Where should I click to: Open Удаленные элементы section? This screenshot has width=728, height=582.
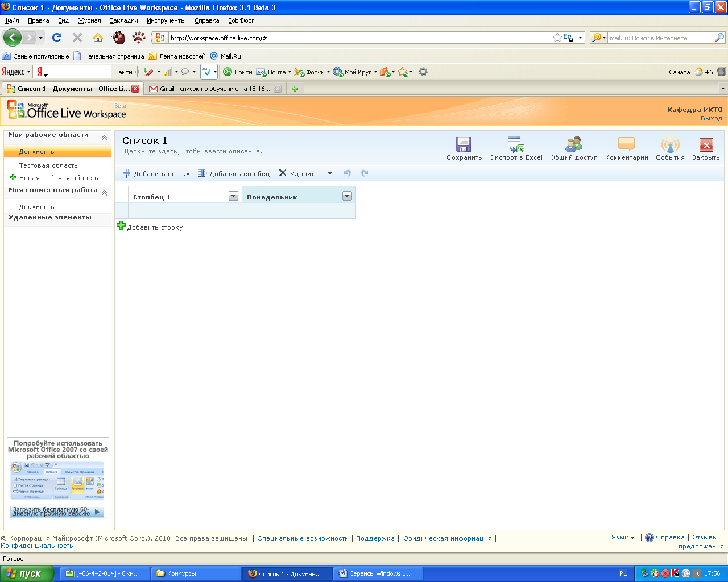pos(50,217)
